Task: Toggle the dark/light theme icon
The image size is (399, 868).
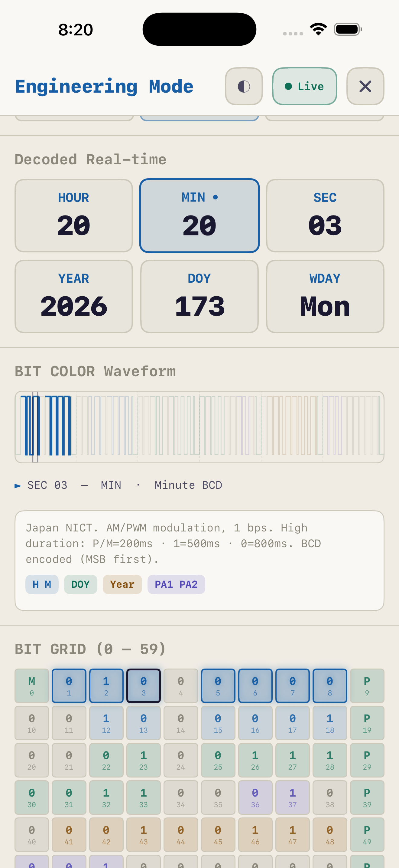Action: [x=244, y=86]
